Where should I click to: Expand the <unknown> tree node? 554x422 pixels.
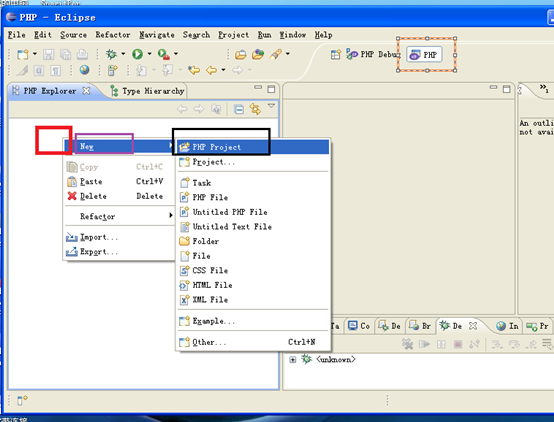tap(293, 360)
